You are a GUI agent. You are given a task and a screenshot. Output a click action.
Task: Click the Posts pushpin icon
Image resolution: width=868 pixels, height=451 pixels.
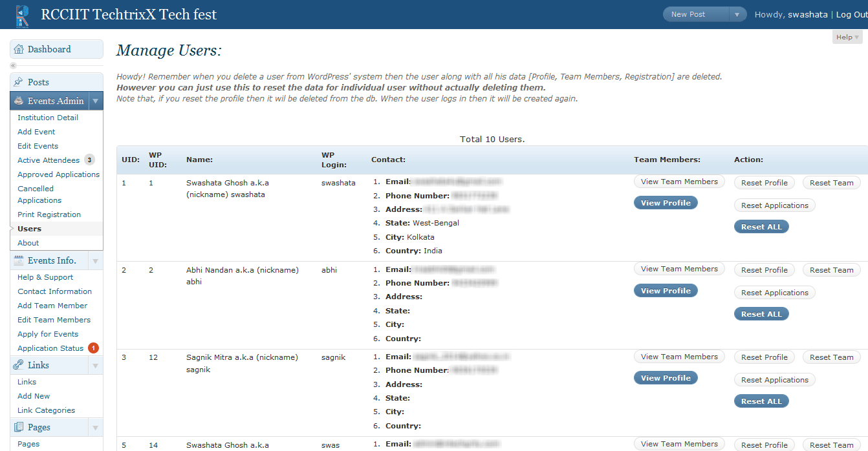pyautogui.click(x=19, y=82)
